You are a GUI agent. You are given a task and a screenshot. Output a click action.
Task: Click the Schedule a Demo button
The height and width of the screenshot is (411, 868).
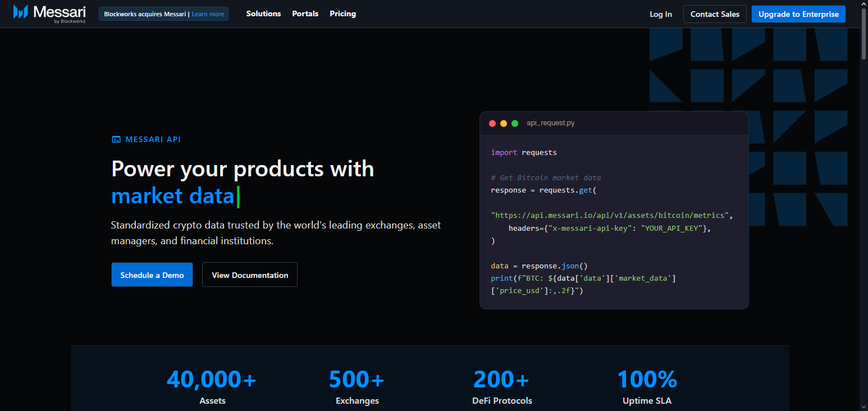pos(152,275)
